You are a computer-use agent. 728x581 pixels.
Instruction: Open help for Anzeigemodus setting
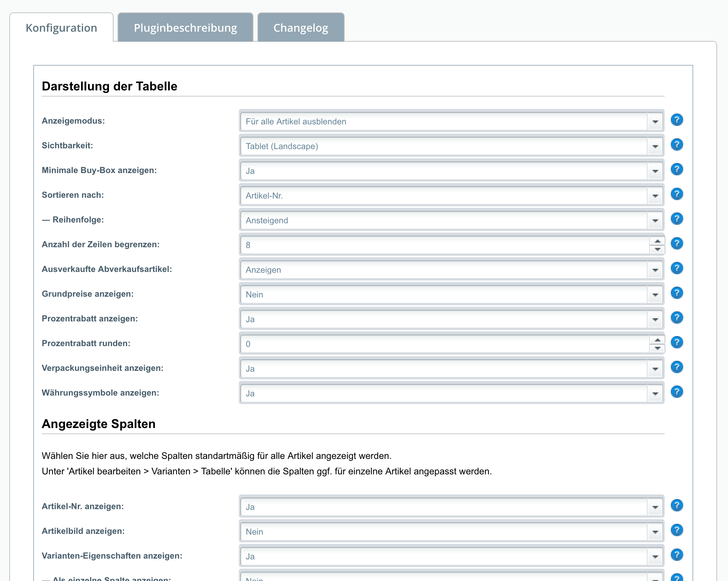[x=677, y=120]
